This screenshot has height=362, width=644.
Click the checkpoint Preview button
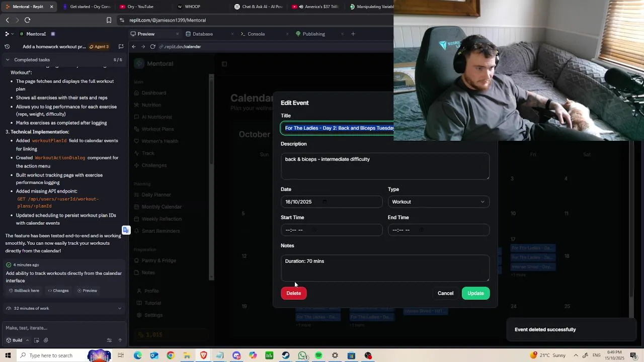pos(87,291)
